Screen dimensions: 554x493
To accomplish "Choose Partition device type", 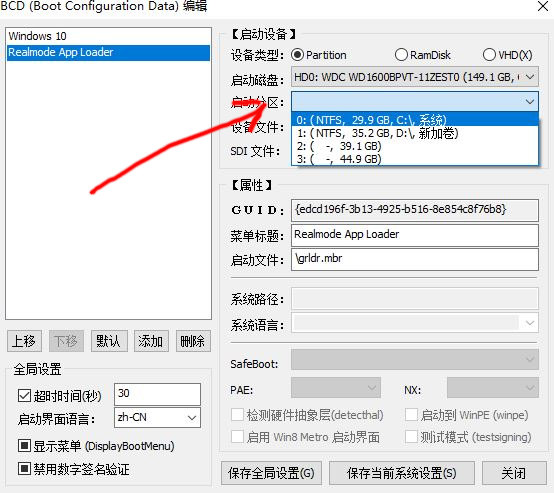I will (297, 55).
